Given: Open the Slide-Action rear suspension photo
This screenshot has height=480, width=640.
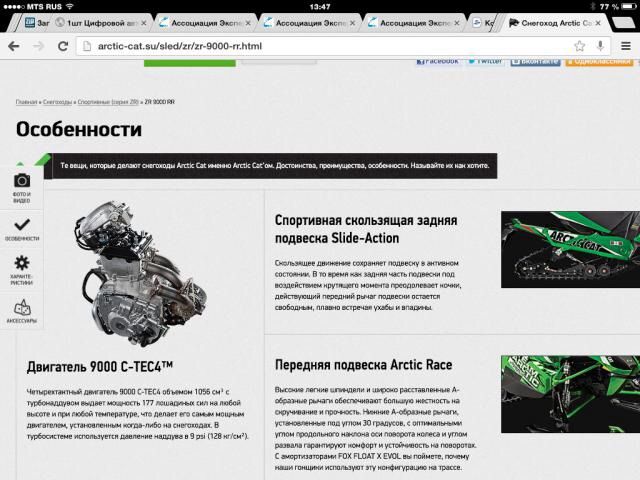Looking at the screenshot, I should pyautogui.click(x=570, y=249).
